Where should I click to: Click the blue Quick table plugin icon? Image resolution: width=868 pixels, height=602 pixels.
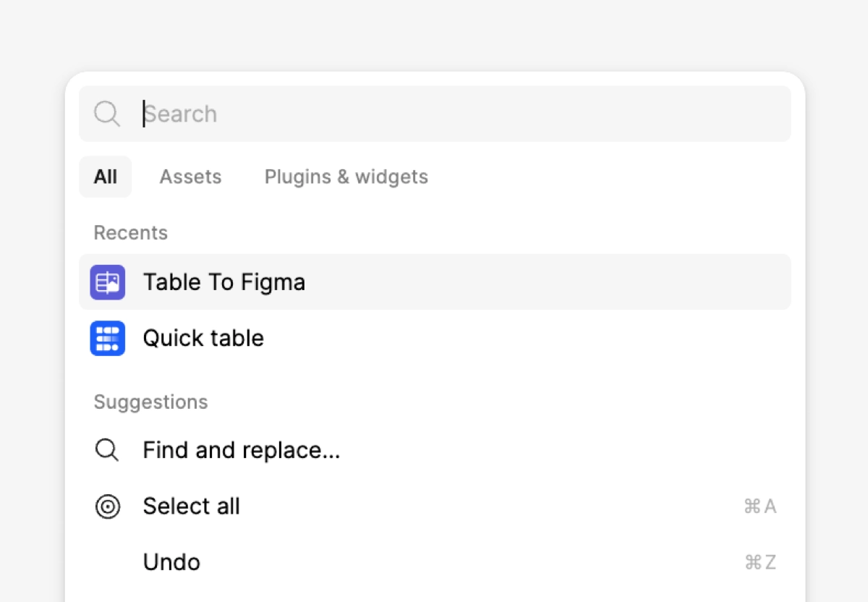coord(108,338)
